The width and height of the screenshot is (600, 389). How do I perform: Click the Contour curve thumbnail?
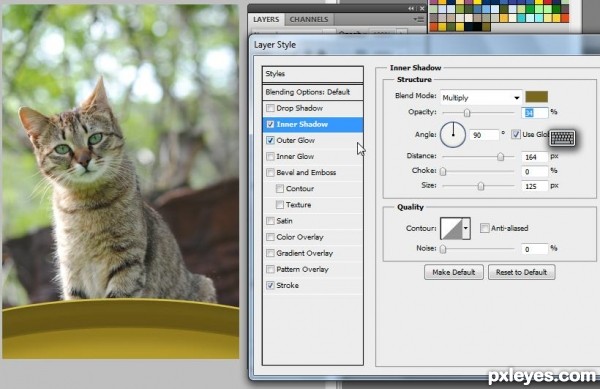(x=451, y=228)
